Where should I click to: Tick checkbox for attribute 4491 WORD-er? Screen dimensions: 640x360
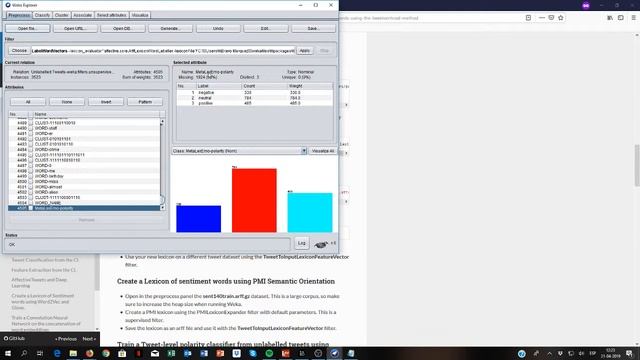point(31,133)
